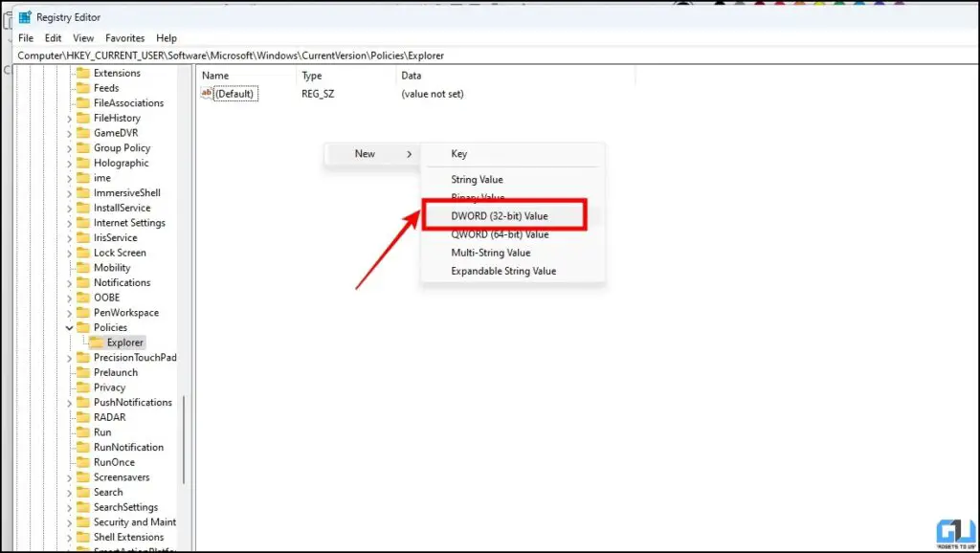Viewport: 980px width, 553px height.
Task: Click the Internet Settings folder icon
Action: (x=83, y=223)
